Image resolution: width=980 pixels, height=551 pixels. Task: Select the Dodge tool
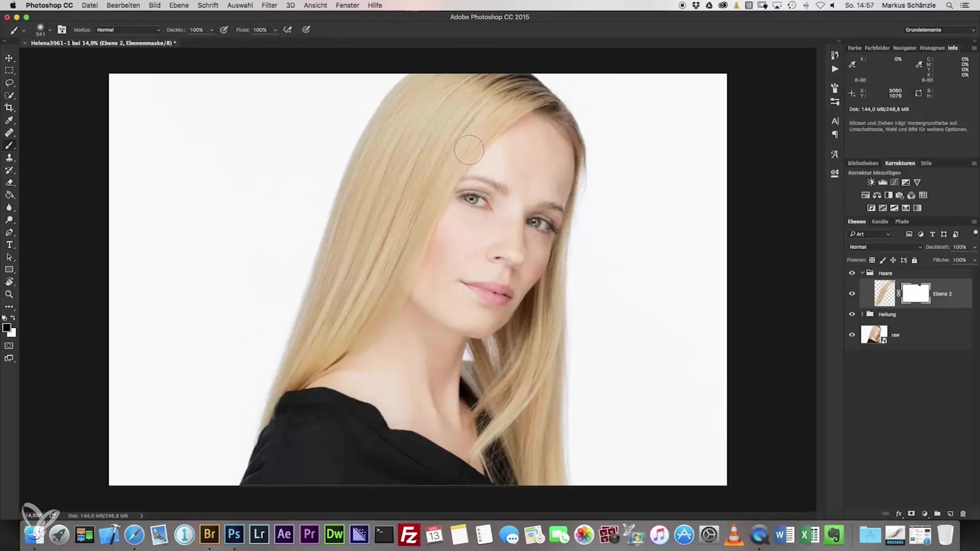[x=9, y=220]
